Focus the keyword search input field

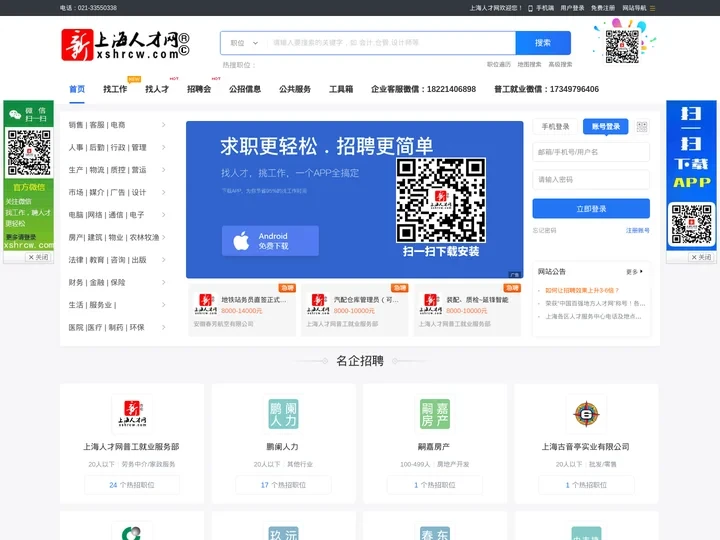tap(391, 43)
